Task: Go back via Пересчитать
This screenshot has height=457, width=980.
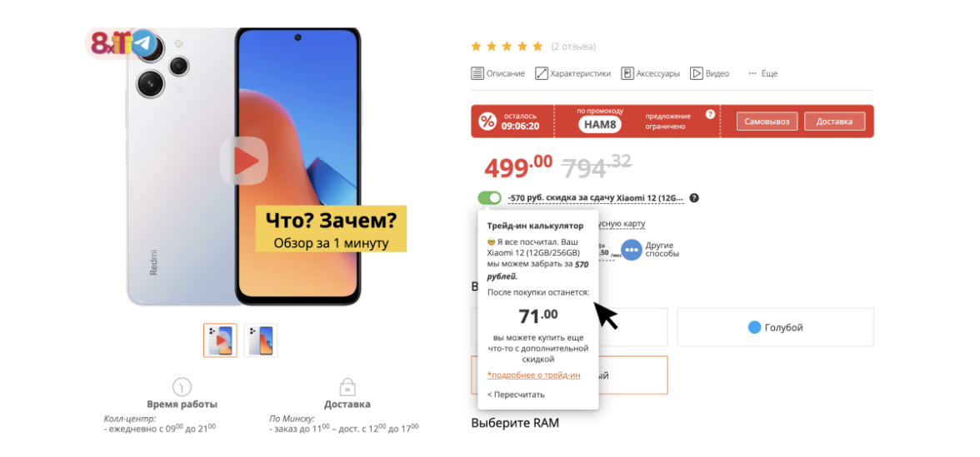Action: tap(516, 395)
